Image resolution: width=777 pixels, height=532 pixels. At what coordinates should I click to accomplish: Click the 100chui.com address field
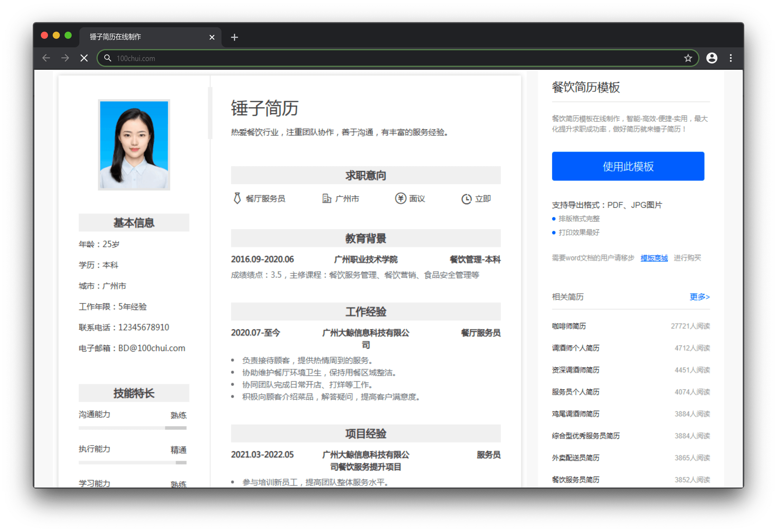pos(398,58)
